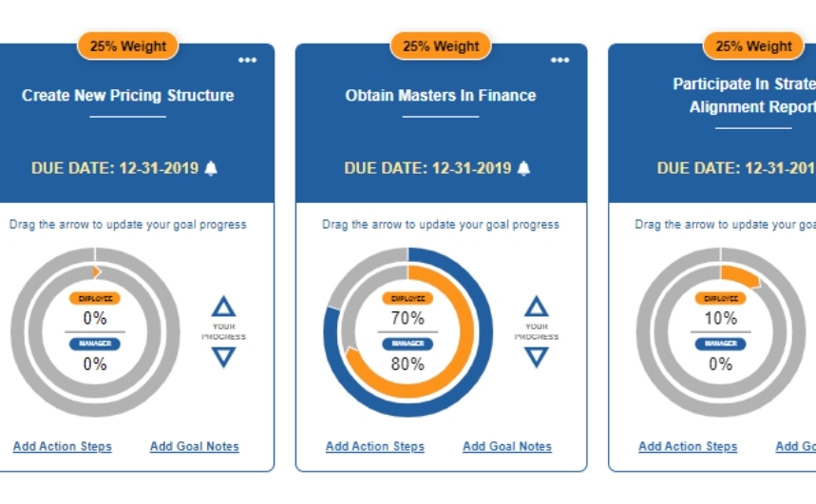Viewport: 816px width, 504px height.
Task: Select the 25% Weight badge on Create New Pricing Structure
Action: tap(128, 46)
